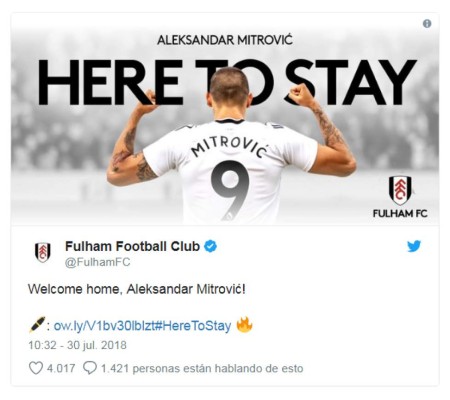Click the Fulham Football Club account name
450x400 pixels.
[x=132, y=246]
